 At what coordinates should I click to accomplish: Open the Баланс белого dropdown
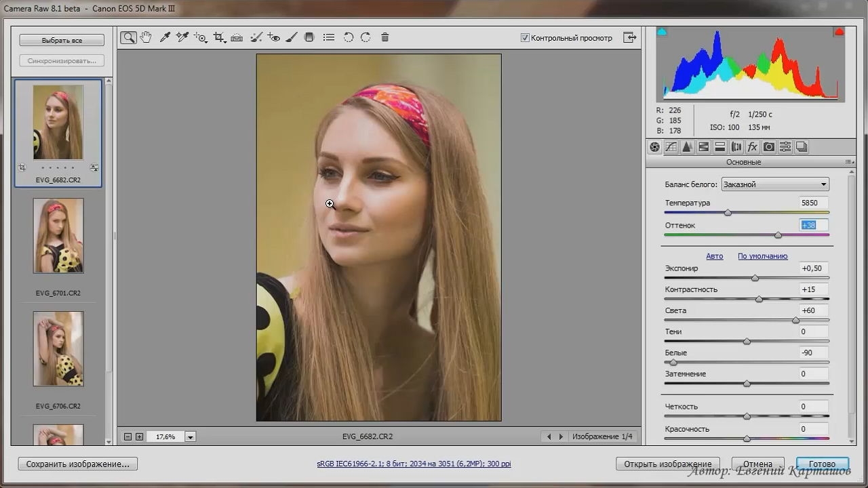[x=775, y=184]
